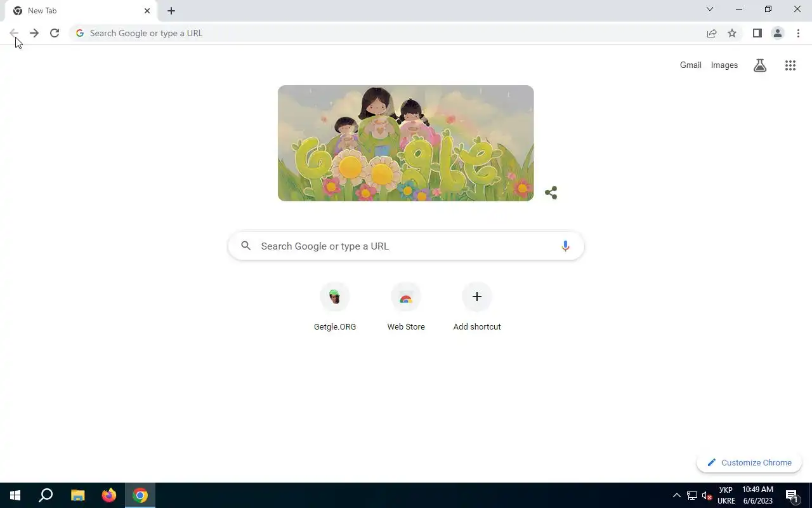Open the Gmail link
Viewport: 812px width, 508px height.
691,65
